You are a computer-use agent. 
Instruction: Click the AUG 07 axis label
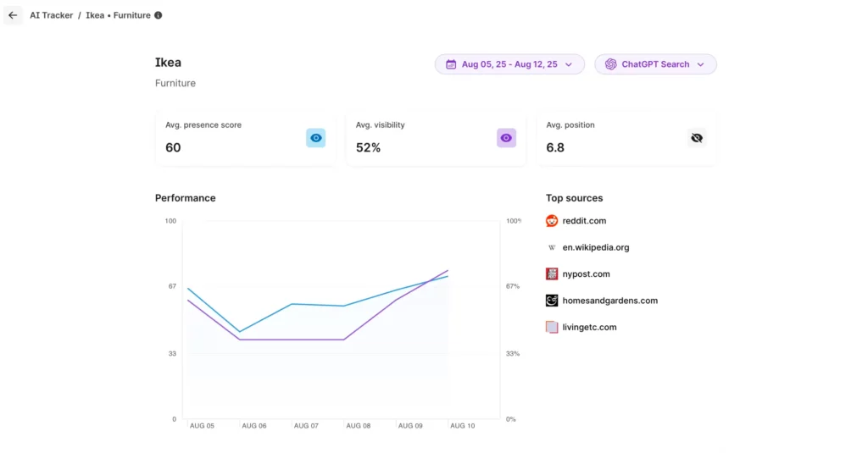pyautogui.click(x=306, y=426)
